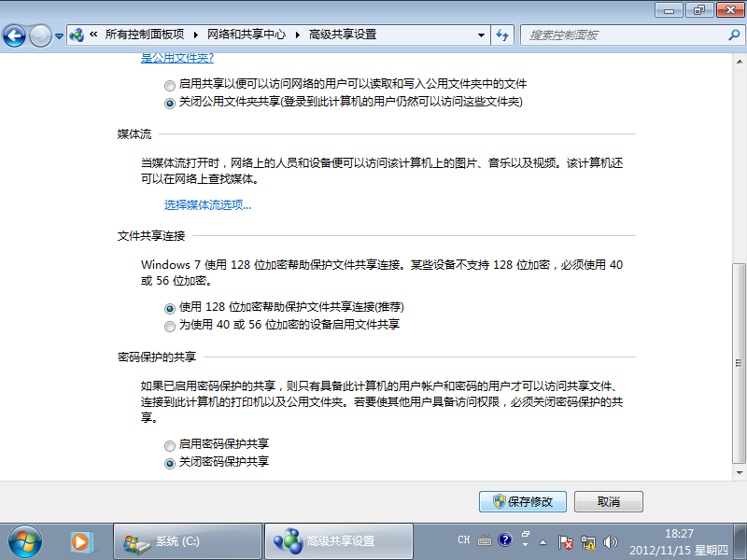747x560 pixels.
Task: Open the 所有控制面板项 breadcrumb
Action: (145, 35)
